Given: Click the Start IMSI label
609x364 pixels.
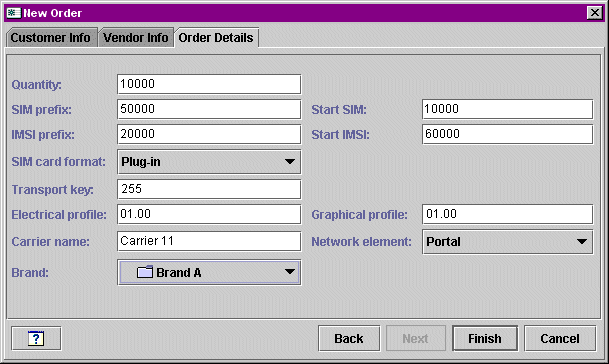Looking at the screenshot, I should (340, 135).
